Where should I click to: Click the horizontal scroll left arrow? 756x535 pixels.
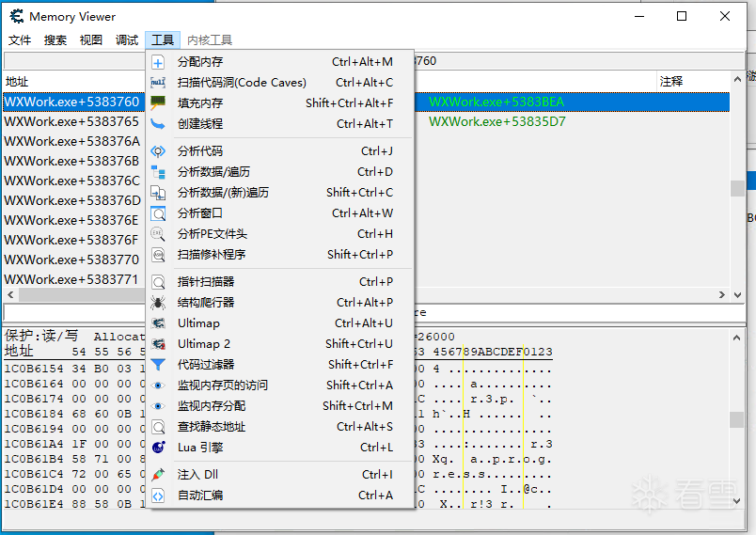10,294
